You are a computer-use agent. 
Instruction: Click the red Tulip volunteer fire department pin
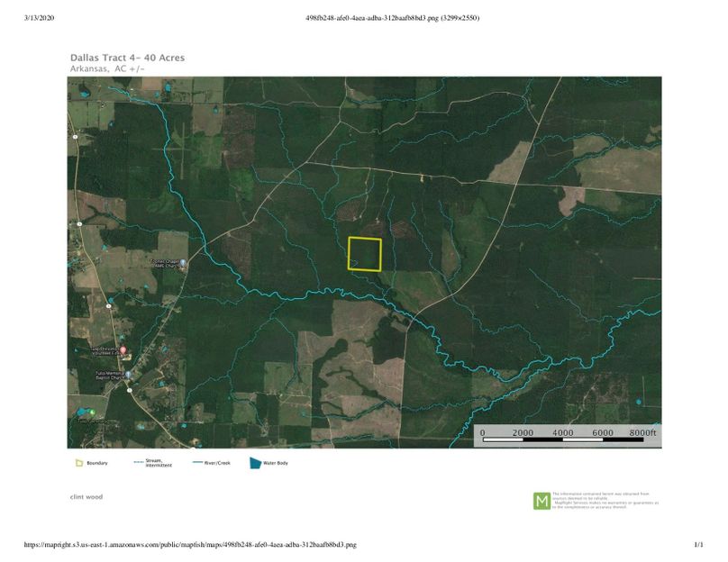tap(123, 350)
